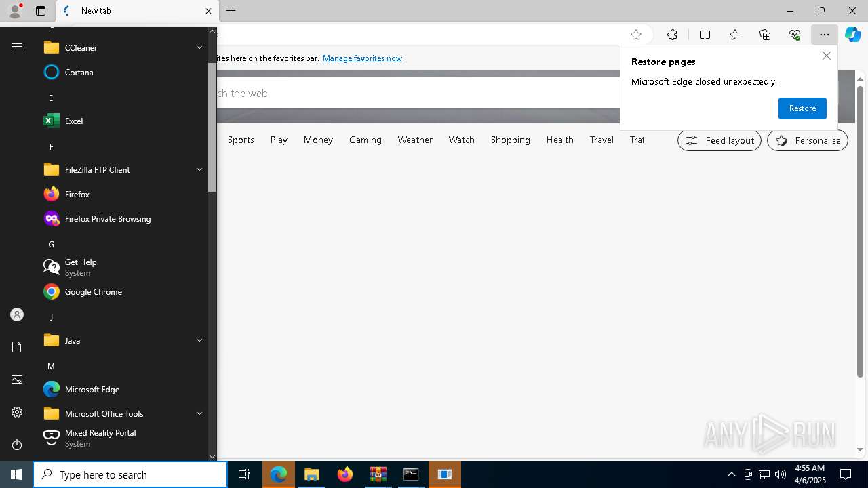Click the volume icon in system tray
This screenshot has height=488, width=868.
(780, 474)
